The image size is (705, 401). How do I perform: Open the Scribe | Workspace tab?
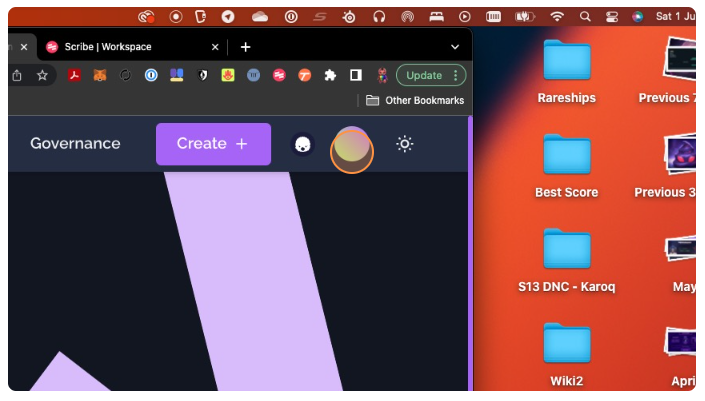(x=130, y=47)
